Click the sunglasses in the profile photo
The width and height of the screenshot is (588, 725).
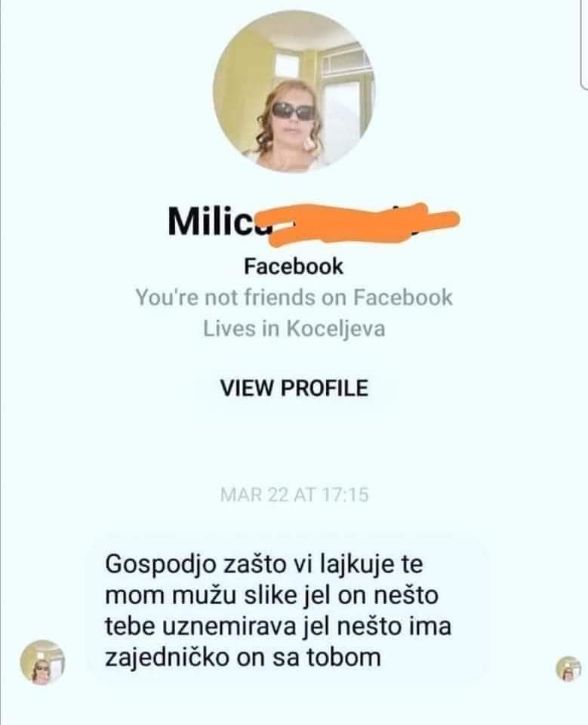(293, 111)
